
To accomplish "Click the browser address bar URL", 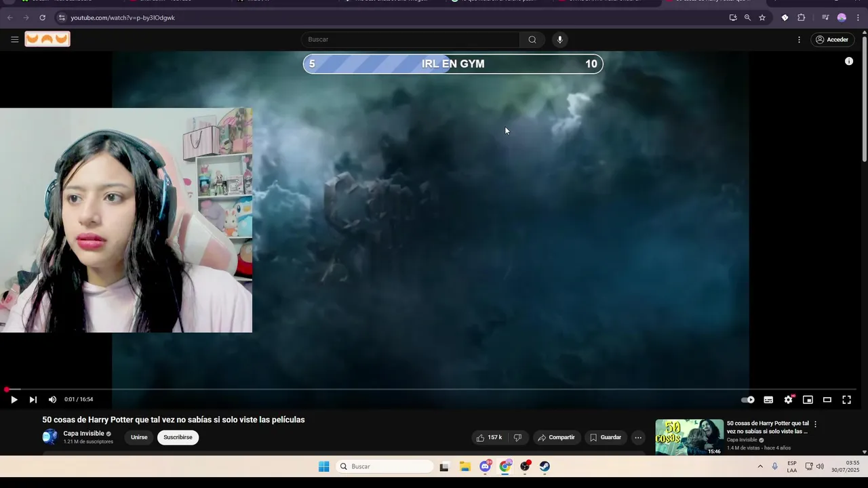I will [x=123, y=18].
